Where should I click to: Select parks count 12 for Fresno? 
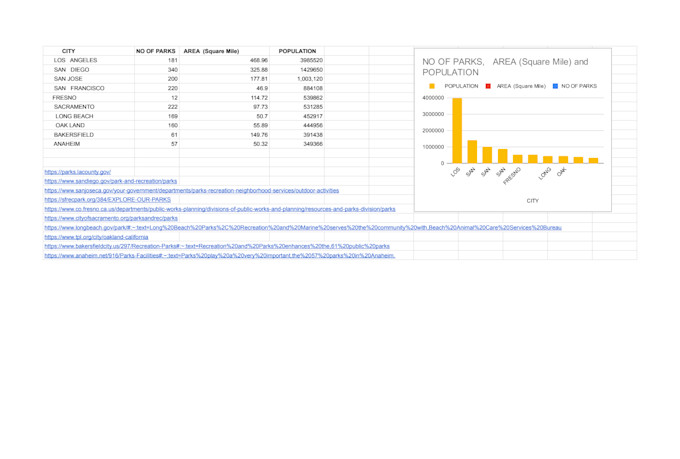(x=157, y=98)
